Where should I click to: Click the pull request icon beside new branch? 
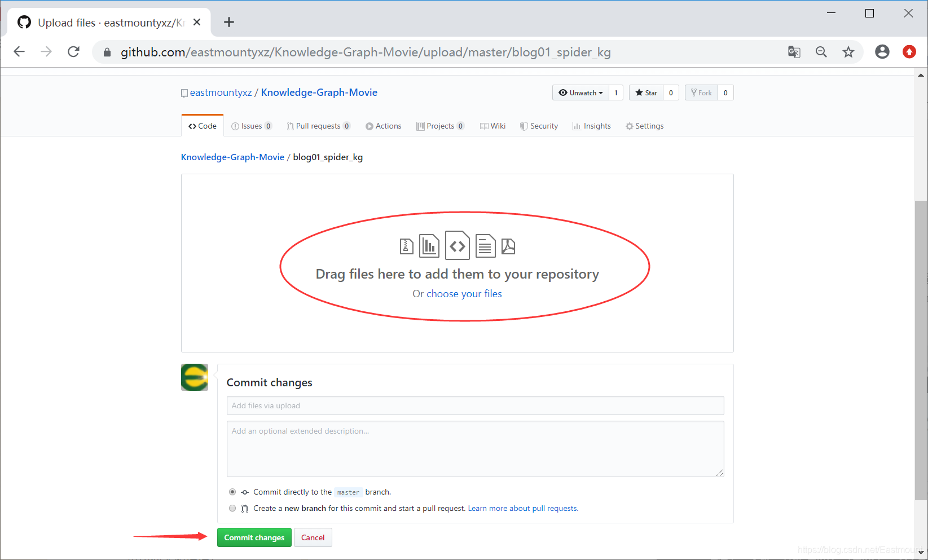coord(245,509)
